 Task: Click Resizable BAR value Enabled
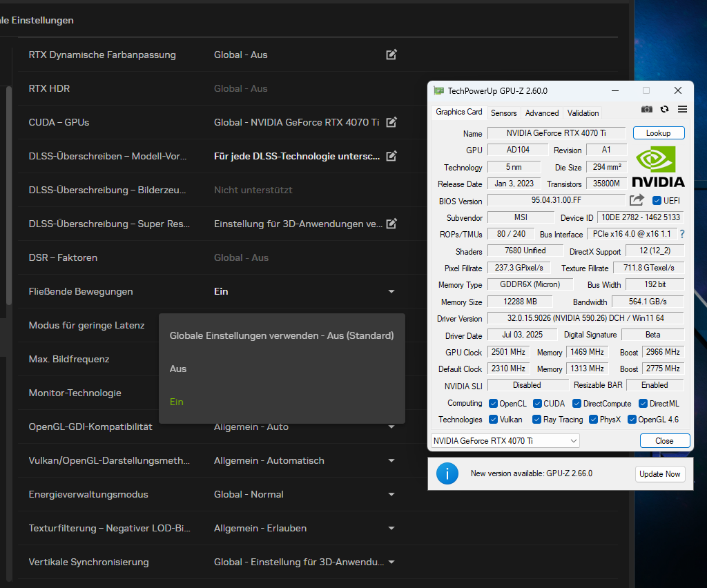click(655, 385)
